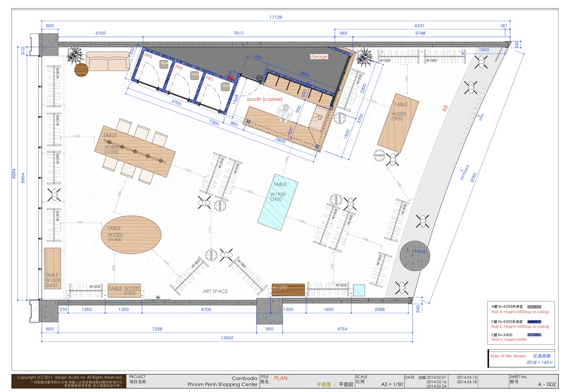Click the red PLAN title text

point(281,378)
